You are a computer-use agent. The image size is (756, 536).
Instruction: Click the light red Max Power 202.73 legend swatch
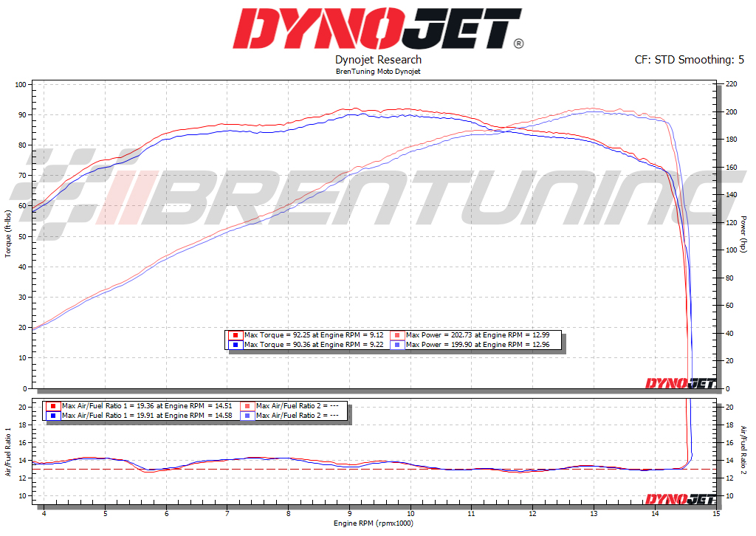click(396, 335)
